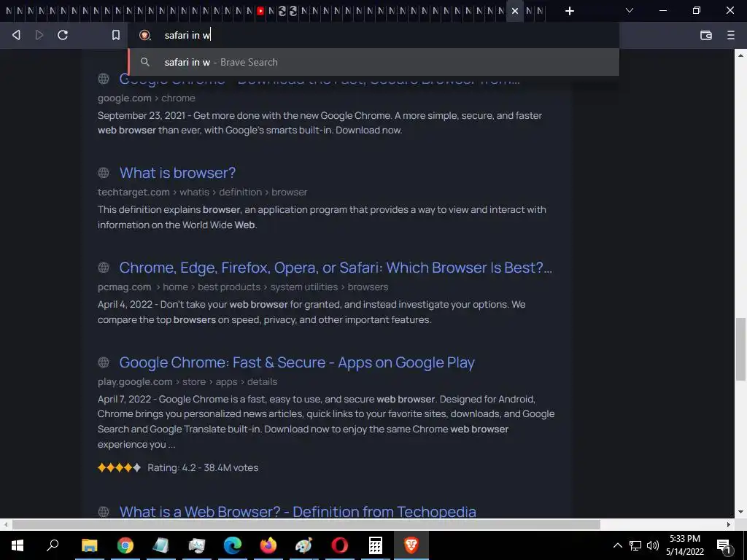Viewport: 747px width, 560px height.
Task: Open the volume tray icon
Action: click(653, 545)
